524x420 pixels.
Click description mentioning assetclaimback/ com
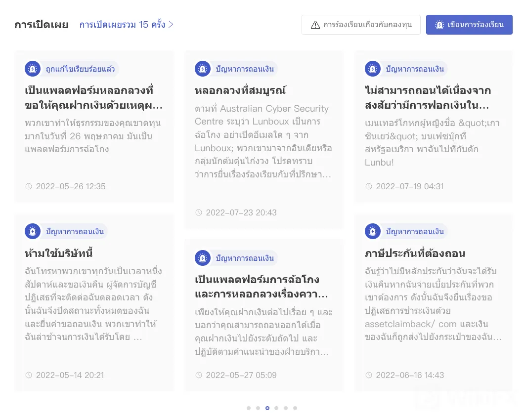point(433,304)
